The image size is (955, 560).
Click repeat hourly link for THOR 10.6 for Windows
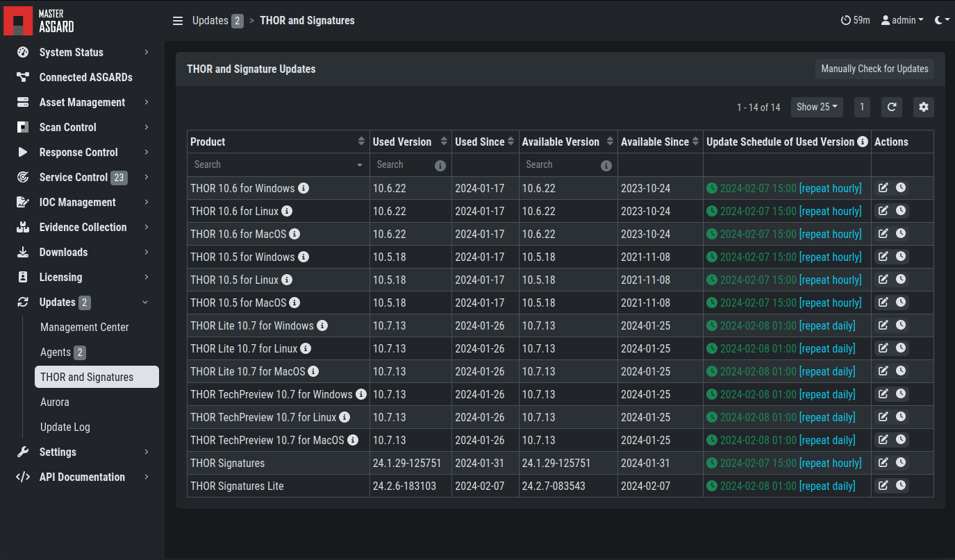click(830, 188)
